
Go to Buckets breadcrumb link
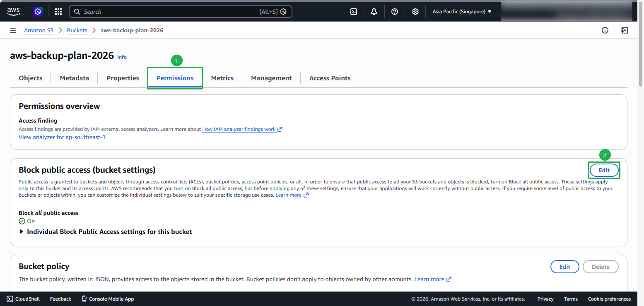(x=77, y=30)
